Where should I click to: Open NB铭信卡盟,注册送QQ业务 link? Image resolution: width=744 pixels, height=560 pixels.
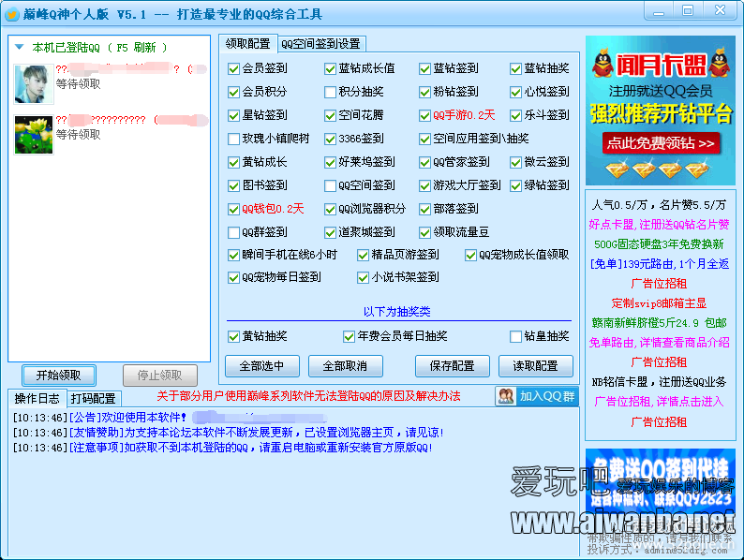pos(659,382)
